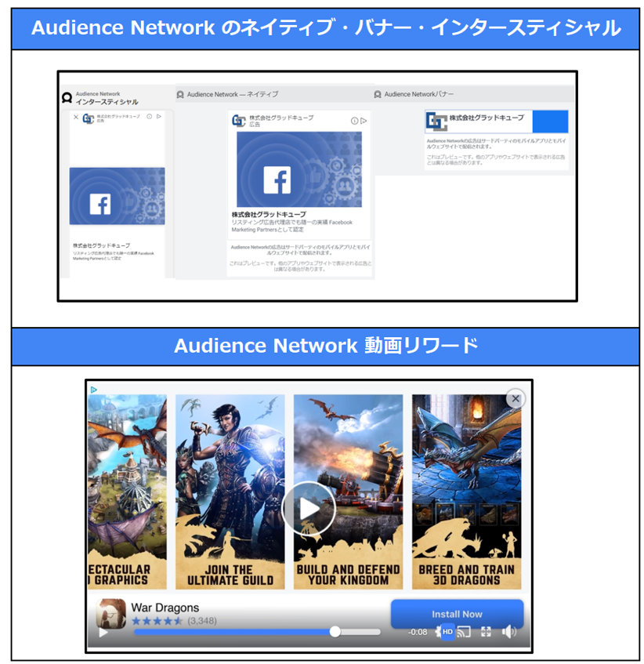Click the Audience Network icon beside ネイティブ
This screenshot has width=644, height=664.
point(180,94)
